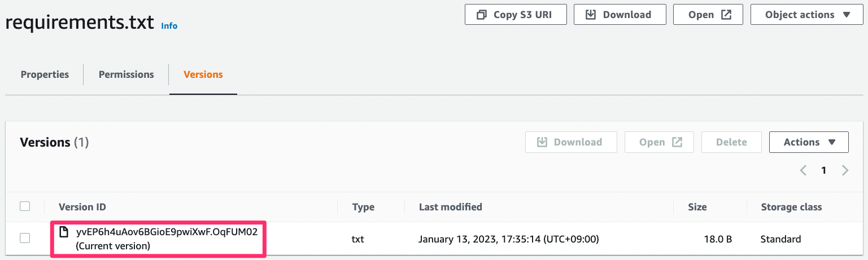Click the yvEP6h4uAov6BGioE9pwiXwF.OqFUM02 version ID link
This screenshot has height=260, width=868.
(x=167, y=232)
